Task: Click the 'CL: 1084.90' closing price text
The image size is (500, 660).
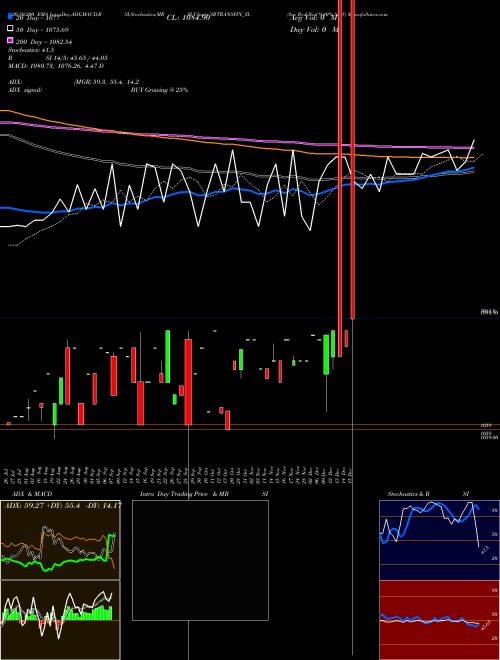Action: coord(188,18)
